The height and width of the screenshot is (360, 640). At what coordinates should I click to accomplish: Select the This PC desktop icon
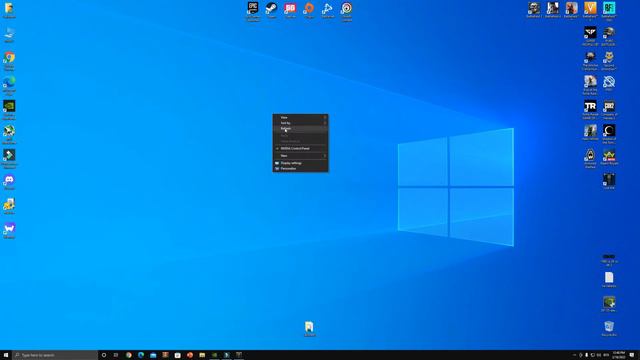point(9,35)
